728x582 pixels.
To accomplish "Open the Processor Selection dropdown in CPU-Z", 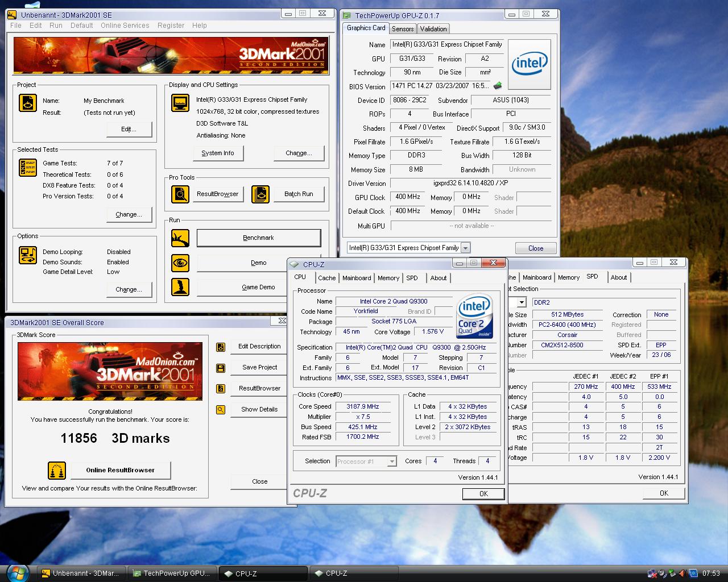I will click(392, 462).
